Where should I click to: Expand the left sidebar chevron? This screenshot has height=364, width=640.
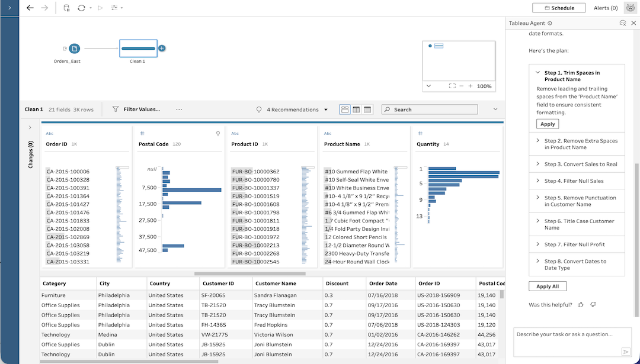(9, 8)
